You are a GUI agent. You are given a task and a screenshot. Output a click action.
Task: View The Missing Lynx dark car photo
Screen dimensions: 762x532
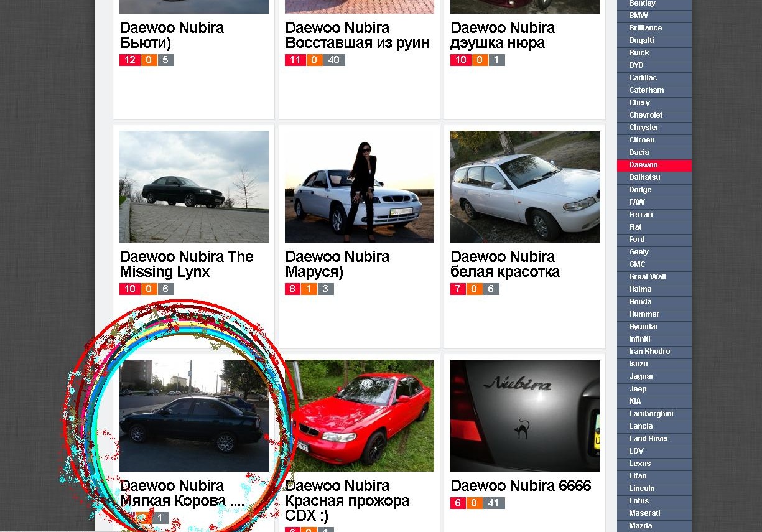coord(194,187)
